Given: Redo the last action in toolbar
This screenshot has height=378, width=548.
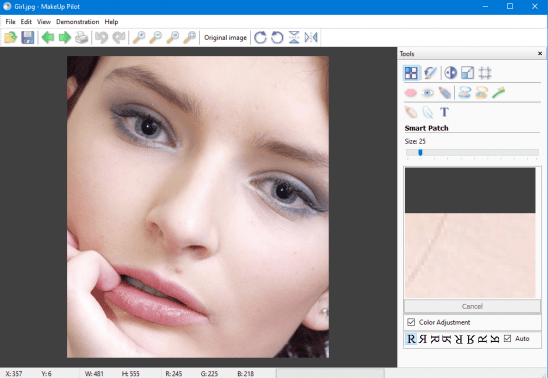Looking at the screenshot, I should point(119,37).
